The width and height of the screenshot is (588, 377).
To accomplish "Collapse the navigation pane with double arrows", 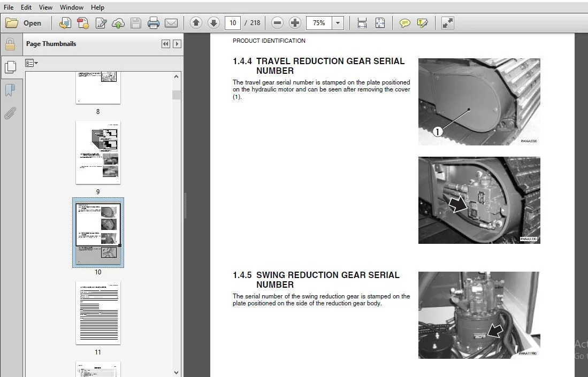I will [x=166, y=44].
